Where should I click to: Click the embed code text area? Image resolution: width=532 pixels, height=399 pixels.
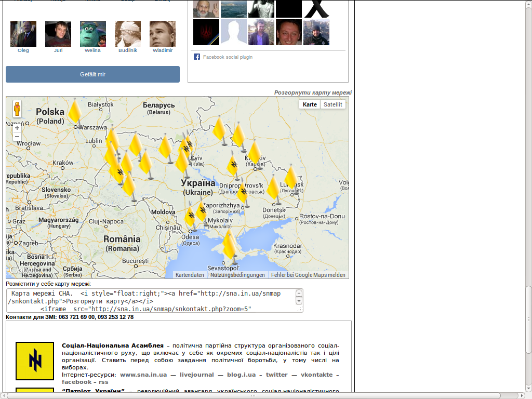point(151,301)
